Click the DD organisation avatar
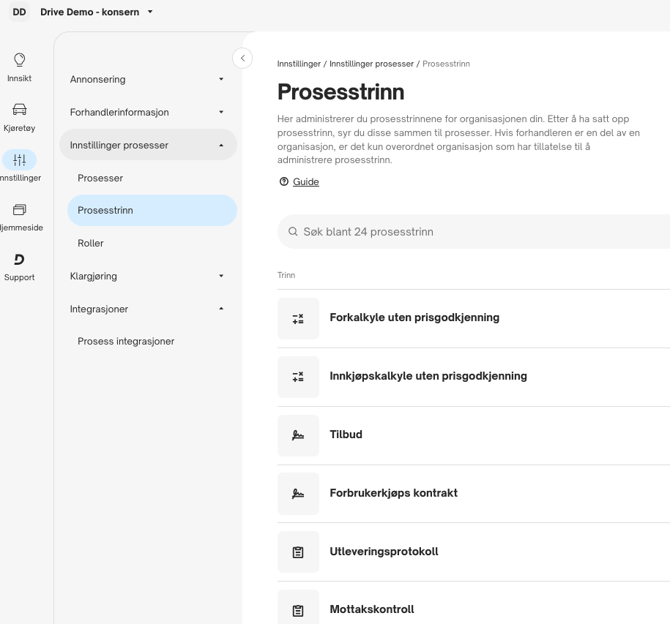This screenshot has width=670, height=624. coord(19,12)
